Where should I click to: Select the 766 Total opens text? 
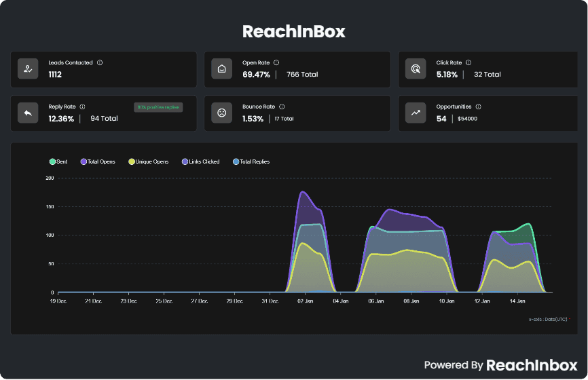[x=302, y=75]
